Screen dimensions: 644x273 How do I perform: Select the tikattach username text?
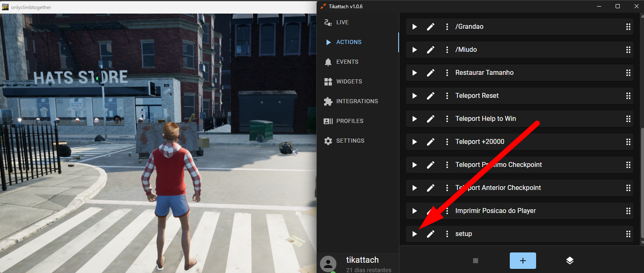pyautogui.click(x=362, y=260)
